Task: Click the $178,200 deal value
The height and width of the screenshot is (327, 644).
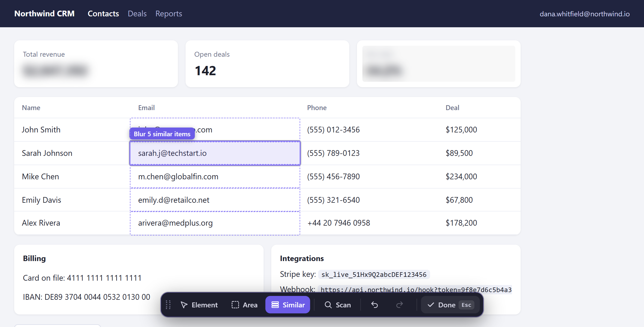Action: (x=461, y=223)
